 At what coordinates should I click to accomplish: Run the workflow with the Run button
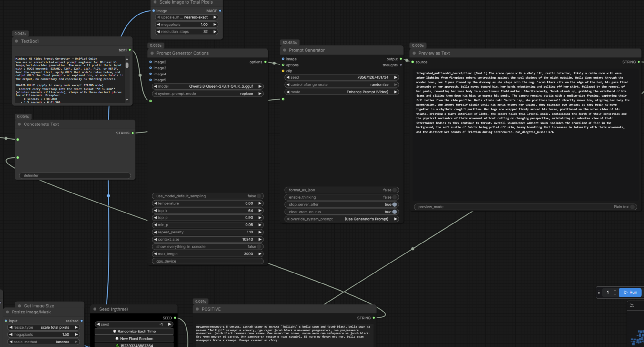point(630,292)
